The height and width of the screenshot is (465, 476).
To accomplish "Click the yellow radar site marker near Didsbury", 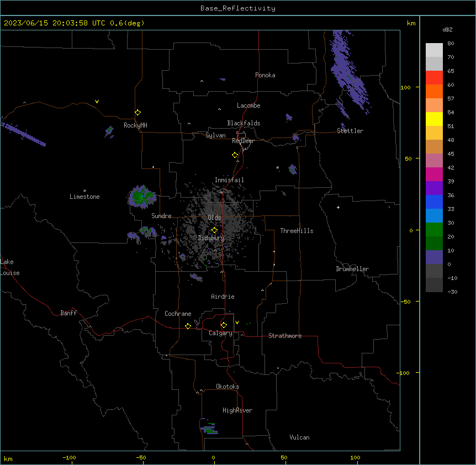I will pos(214,230).
